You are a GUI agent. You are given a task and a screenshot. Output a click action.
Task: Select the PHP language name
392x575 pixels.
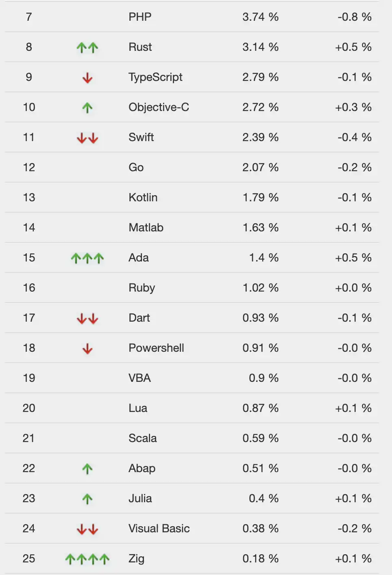click(x=140, y=17)
